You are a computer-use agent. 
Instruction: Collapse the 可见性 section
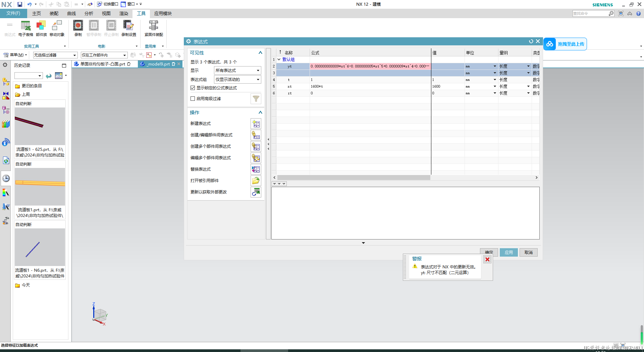[260, 53]
